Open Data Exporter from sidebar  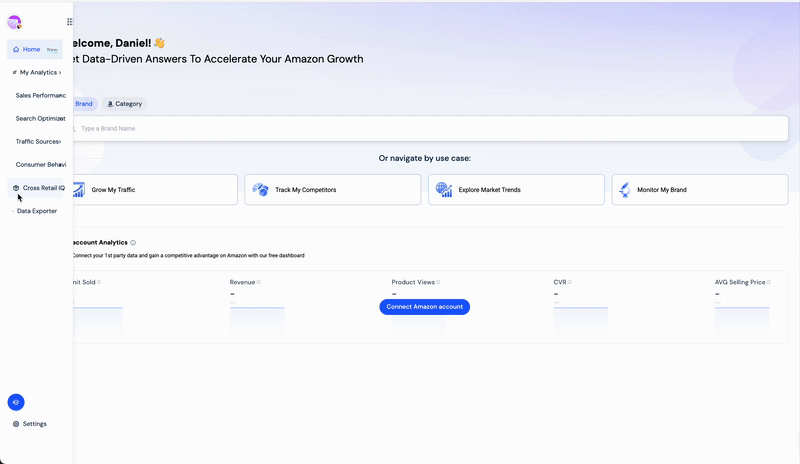pyautogui.click(x=37, y=211)
